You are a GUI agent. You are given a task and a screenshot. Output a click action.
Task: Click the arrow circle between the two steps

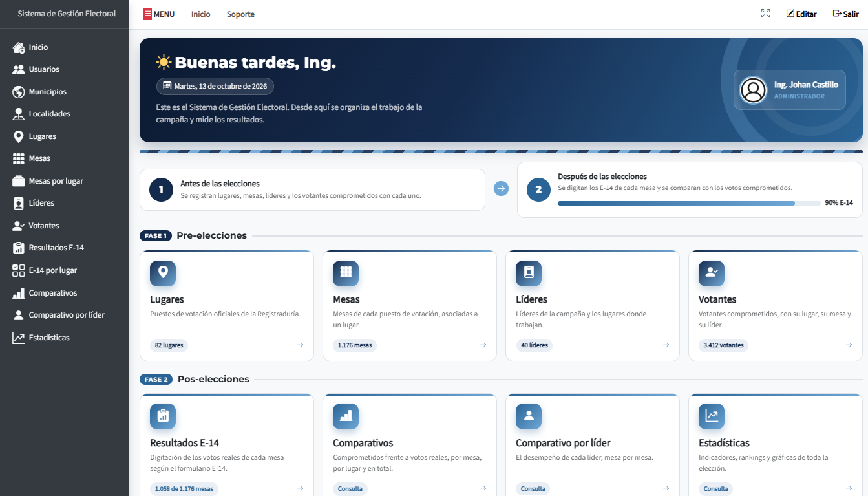click(x=502, y=189)
